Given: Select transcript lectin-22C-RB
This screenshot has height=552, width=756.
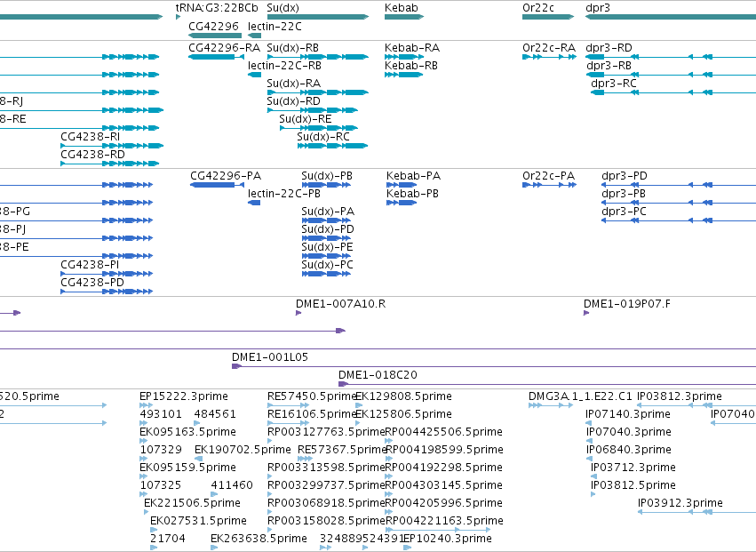Looking at the screenshot, I should [255, 75].
